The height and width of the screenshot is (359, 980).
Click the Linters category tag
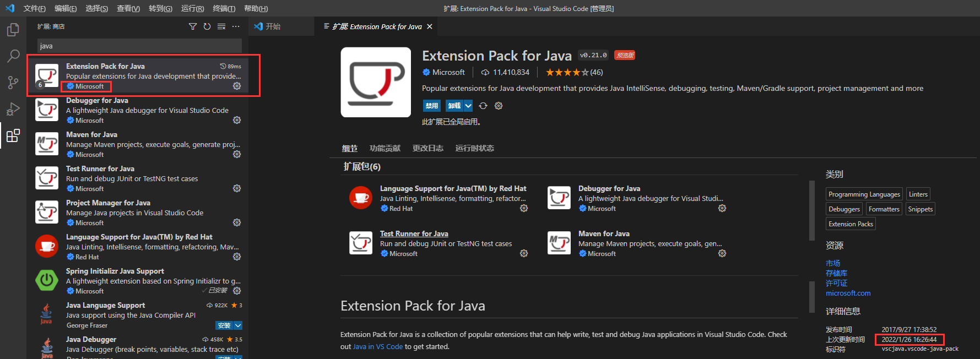(918, 194)
